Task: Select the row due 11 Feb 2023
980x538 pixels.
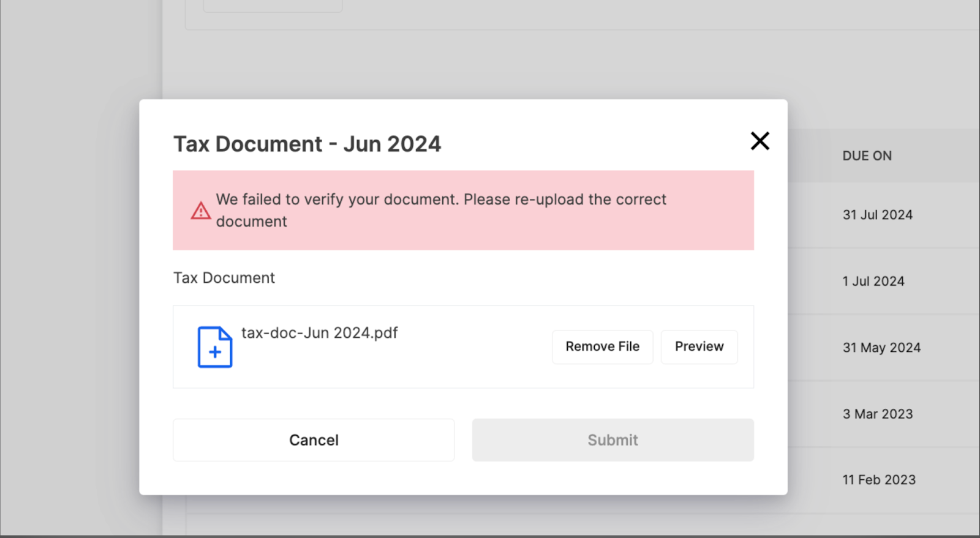Action: (879, 480)
